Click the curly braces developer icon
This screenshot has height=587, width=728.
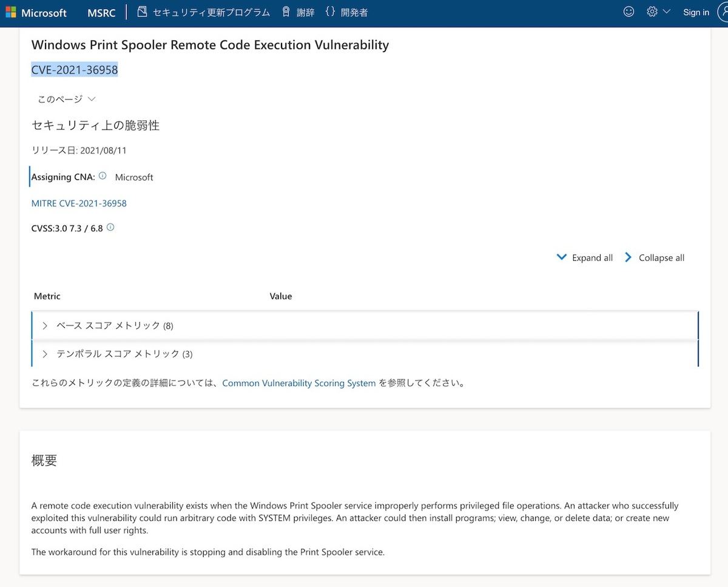pos(330,12)
